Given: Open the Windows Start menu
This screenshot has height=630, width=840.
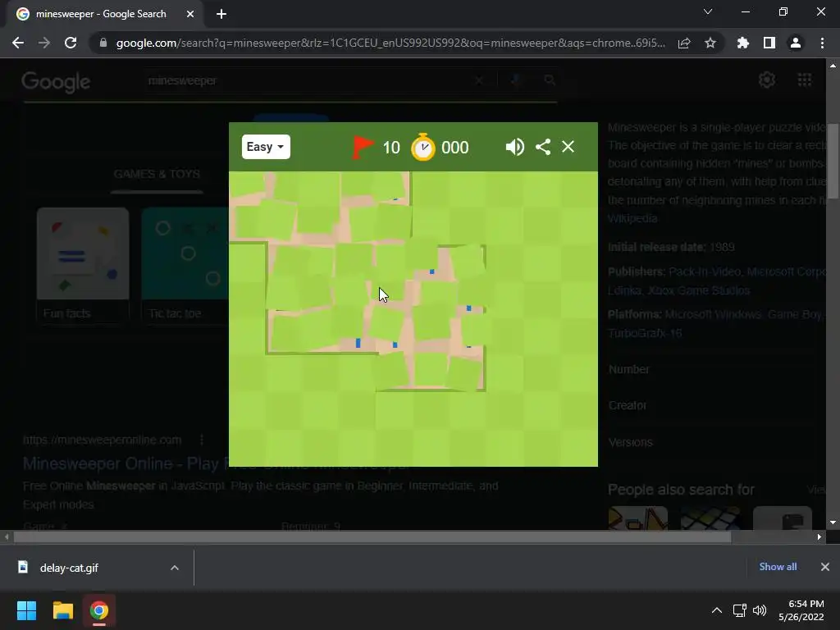Looking at the screenshot, I should 26,610.
